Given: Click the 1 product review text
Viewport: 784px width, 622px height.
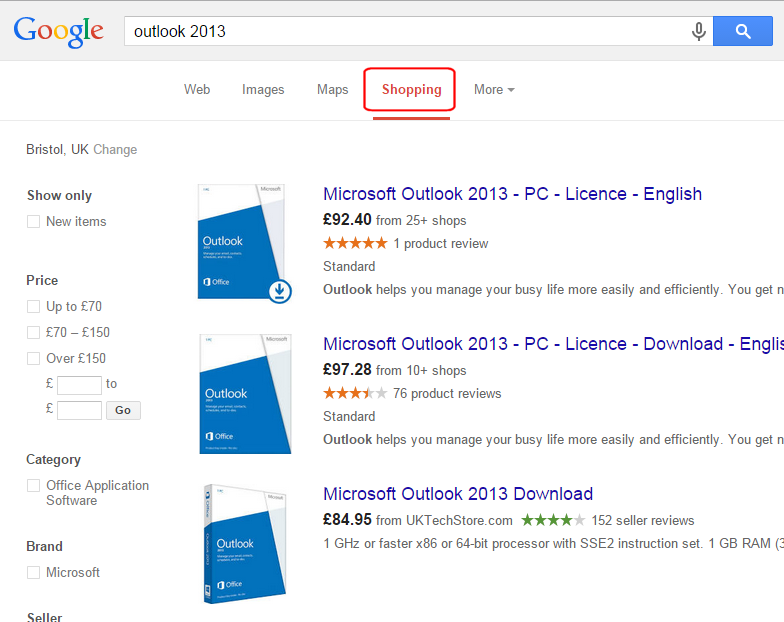Looking at the screenshot, I should 440,244.
